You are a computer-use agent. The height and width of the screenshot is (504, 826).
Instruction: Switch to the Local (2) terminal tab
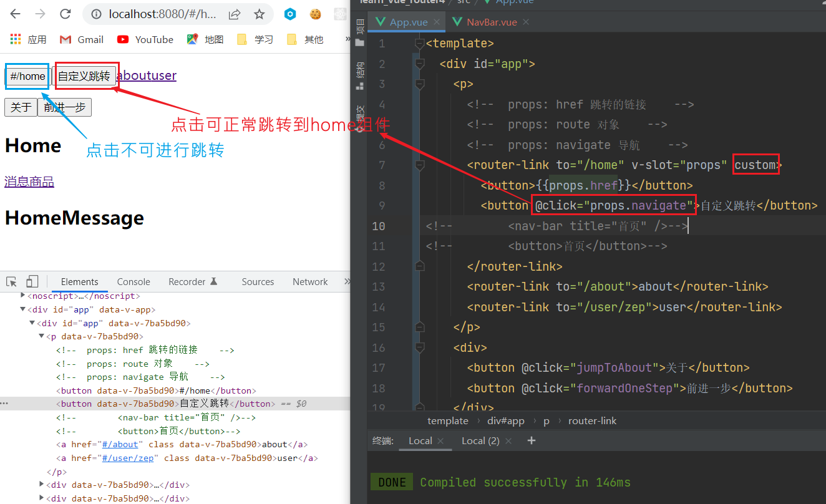pyautogui.click(x=480, y=440)
